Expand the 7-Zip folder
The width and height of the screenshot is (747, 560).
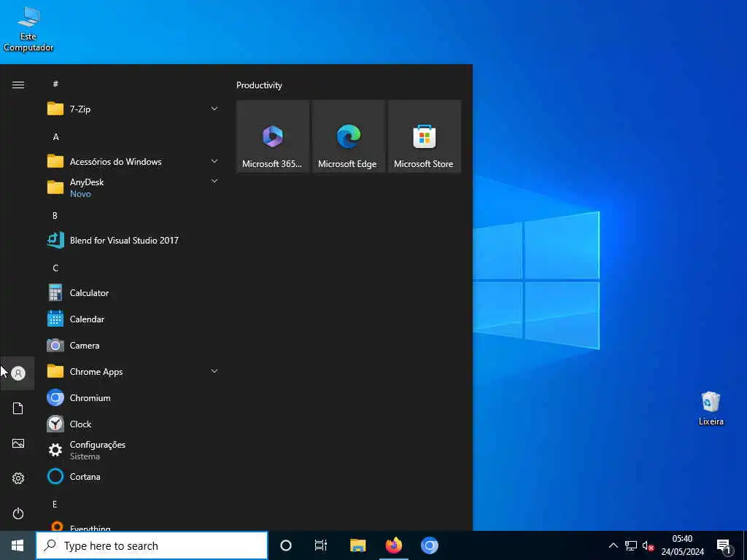click(133, 109)
